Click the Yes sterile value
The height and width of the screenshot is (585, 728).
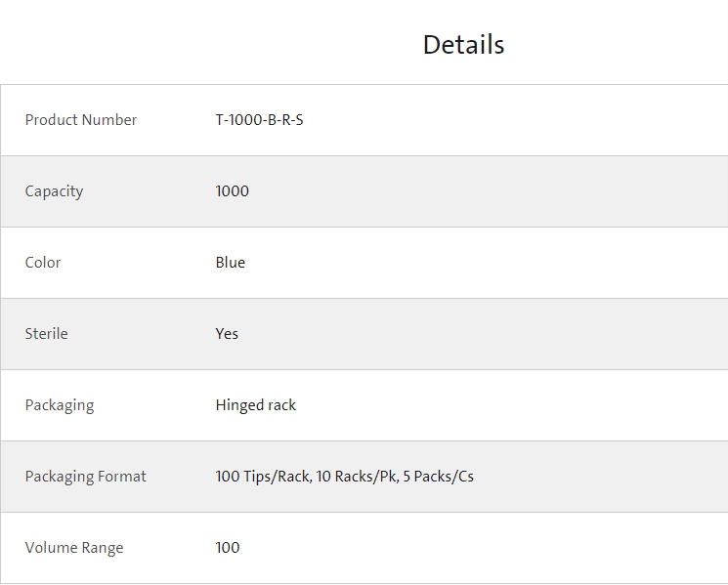point(227,334)
